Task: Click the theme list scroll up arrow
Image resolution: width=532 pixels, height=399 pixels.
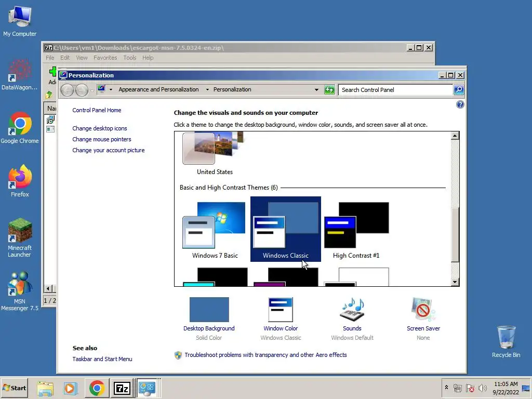Action: point(455,136)
